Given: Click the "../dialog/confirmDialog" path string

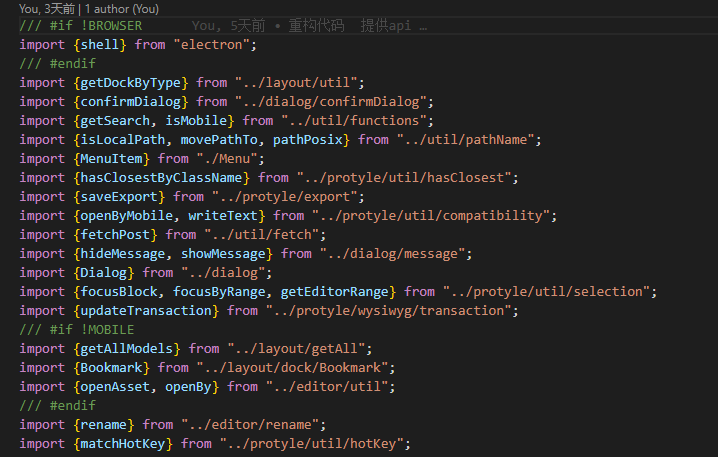Looking at the screenshot, I should click(331, 102).
